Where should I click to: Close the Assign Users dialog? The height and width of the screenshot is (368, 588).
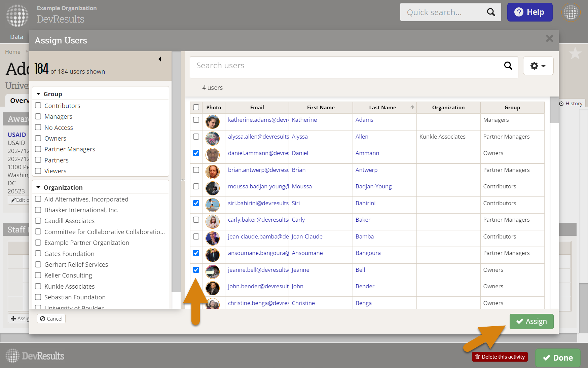click(549, 38)
